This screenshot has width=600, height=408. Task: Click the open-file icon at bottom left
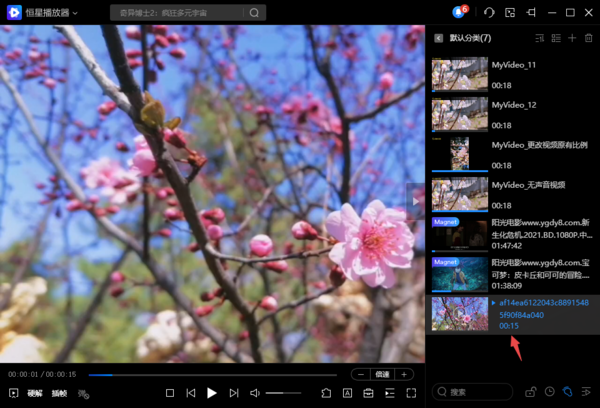(13, 393)
